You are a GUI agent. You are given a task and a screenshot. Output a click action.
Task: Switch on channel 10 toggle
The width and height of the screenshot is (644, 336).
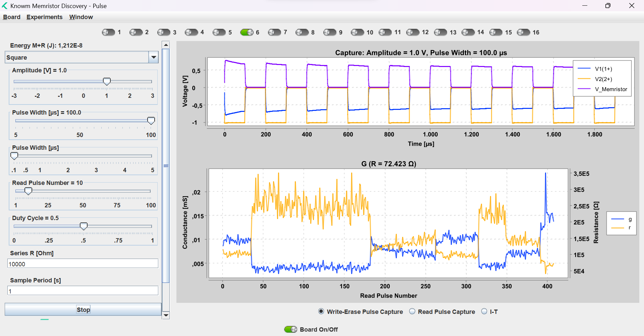click(357, 32)
